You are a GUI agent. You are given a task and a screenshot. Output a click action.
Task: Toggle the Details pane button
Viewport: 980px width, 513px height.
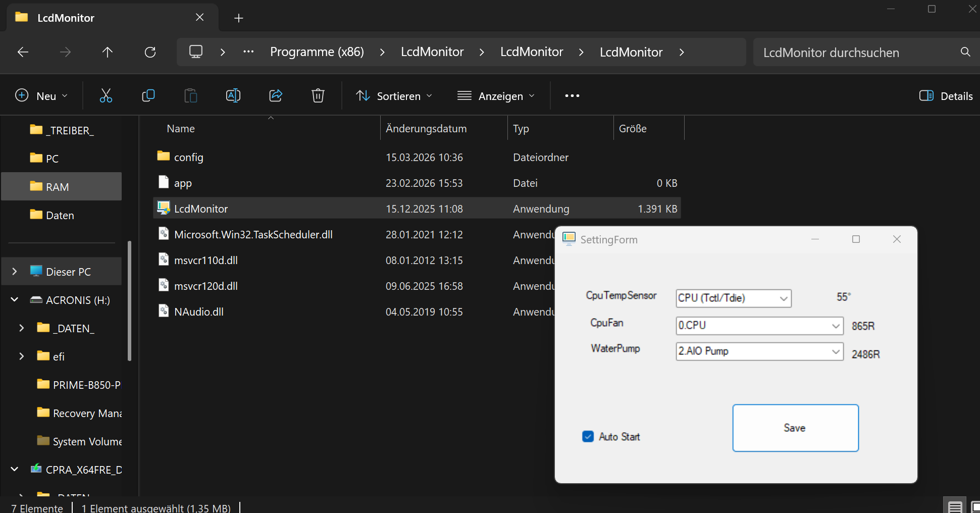point(946,96)
